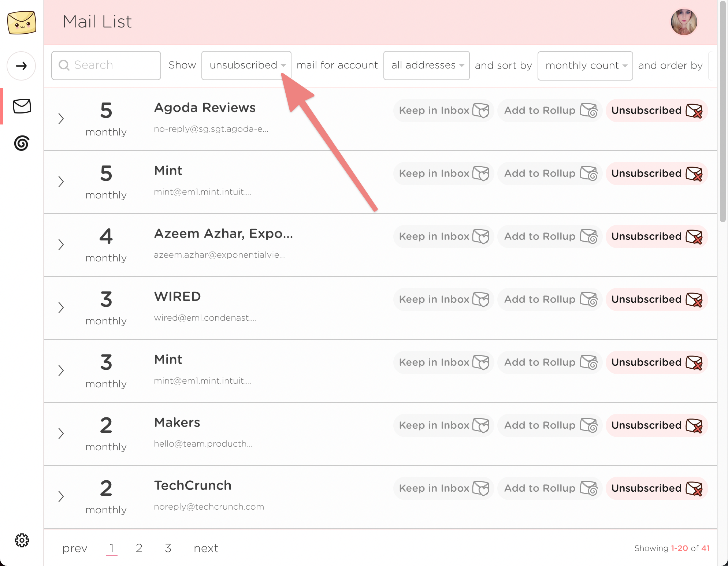Open the all addresses account dropdown
The image size is (728, 566).
click(426, 66)
